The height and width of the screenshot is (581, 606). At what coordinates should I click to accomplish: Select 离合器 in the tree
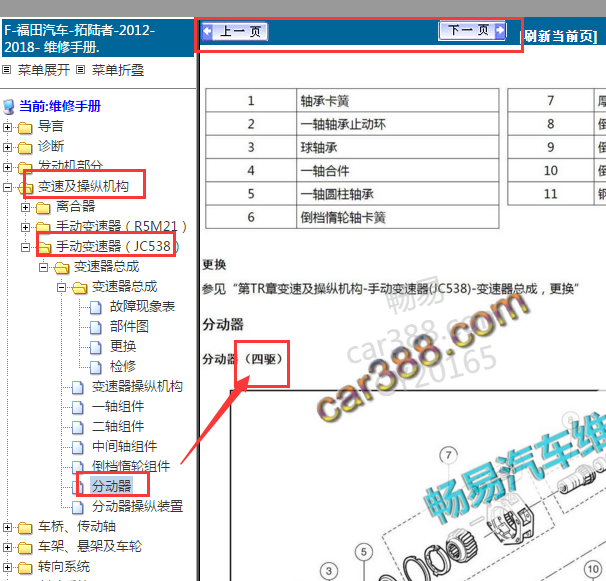[x=75, y=206]
